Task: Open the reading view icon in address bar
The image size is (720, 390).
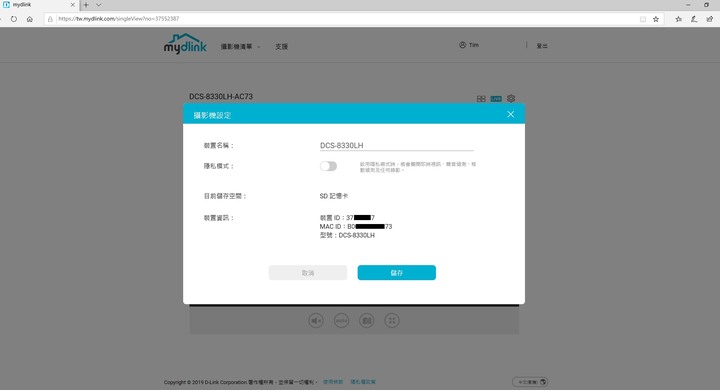Action: click(643, 19)
